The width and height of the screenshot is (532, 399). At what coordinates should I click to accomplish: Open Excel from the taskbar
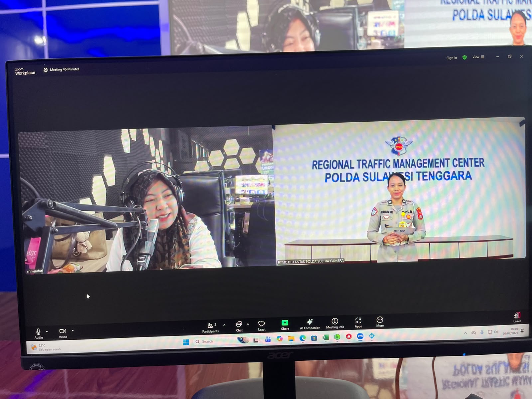coord(326,337)
